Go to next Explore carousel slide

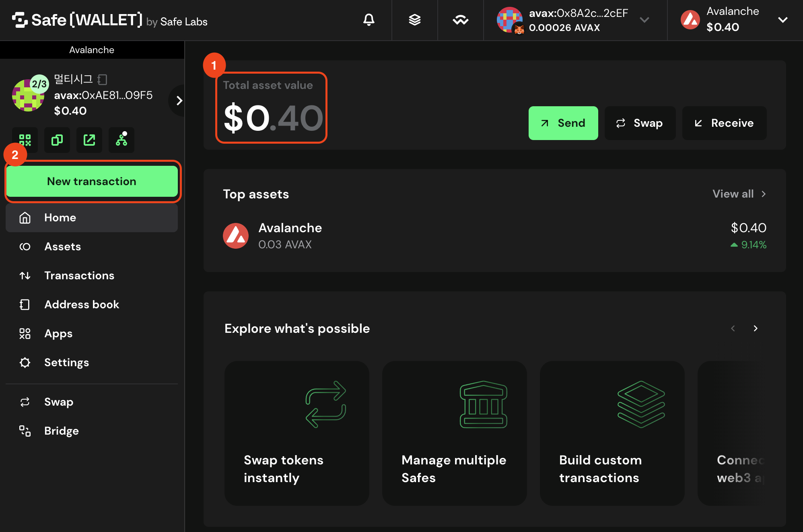[x=756, y=328]
